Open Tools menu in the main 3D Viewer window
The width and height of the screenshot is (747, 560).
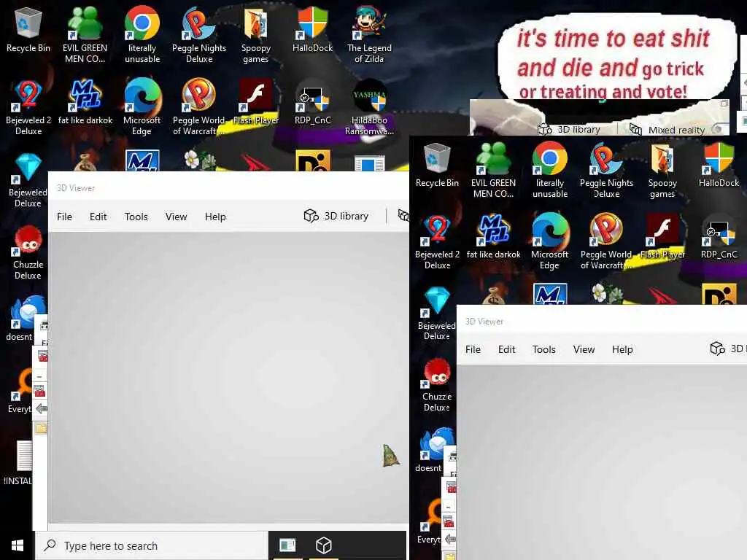pos(136,217)
